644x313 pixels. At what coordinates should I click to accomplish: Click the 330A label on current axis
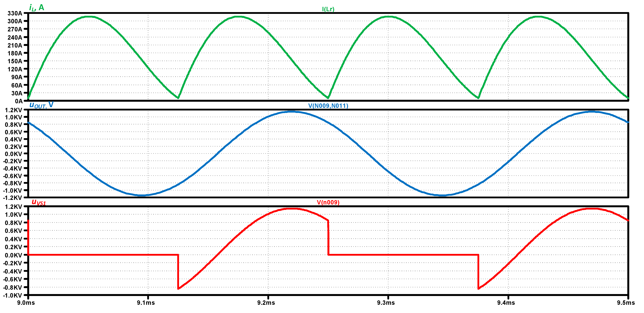(x=15, y=13)
